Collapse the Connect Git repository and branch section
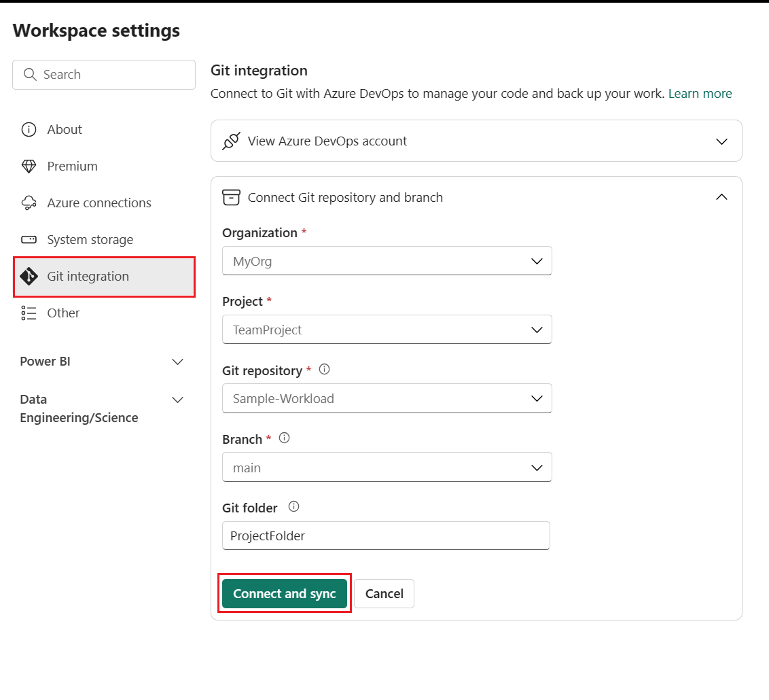The width and height of the screenshot is (769, 700). click(721, 196)
